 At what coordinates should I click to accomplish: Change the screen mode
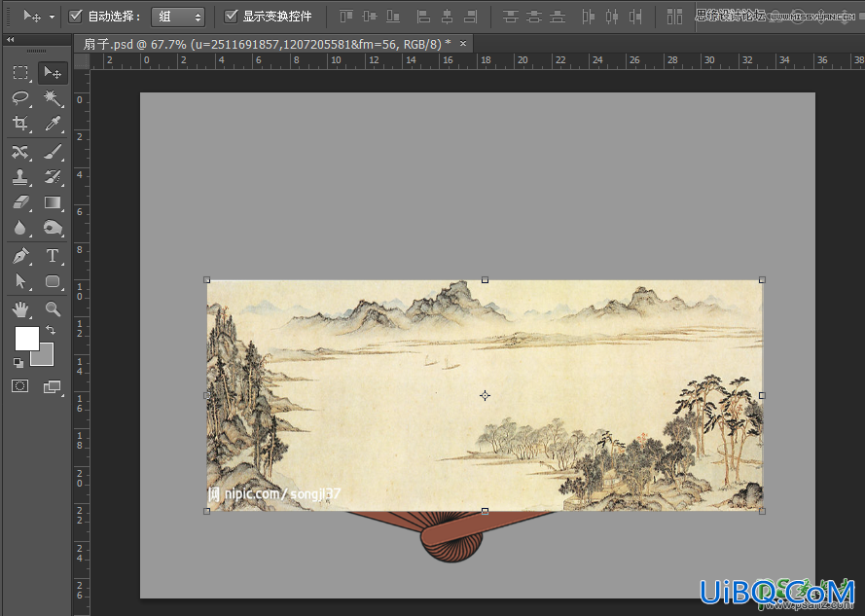(53, 387)
